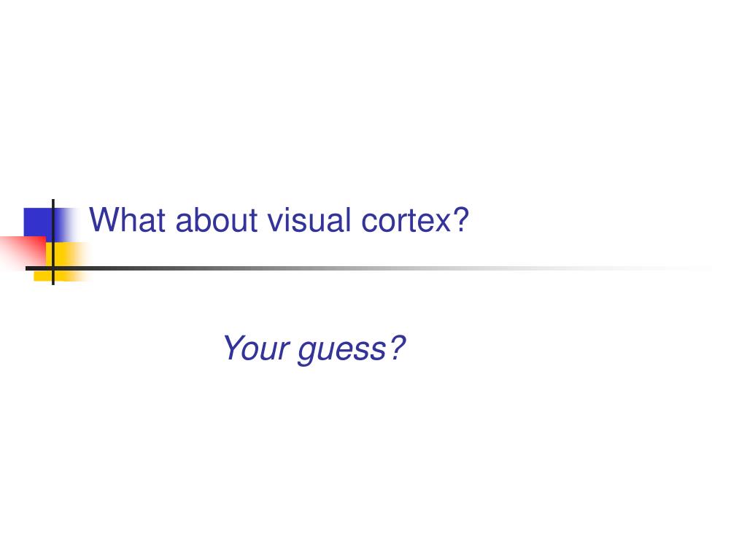Viewport: 747px width, 560px height.
Task: Select the slide title 'What about visual cortex?'
Action: [279, 220]
